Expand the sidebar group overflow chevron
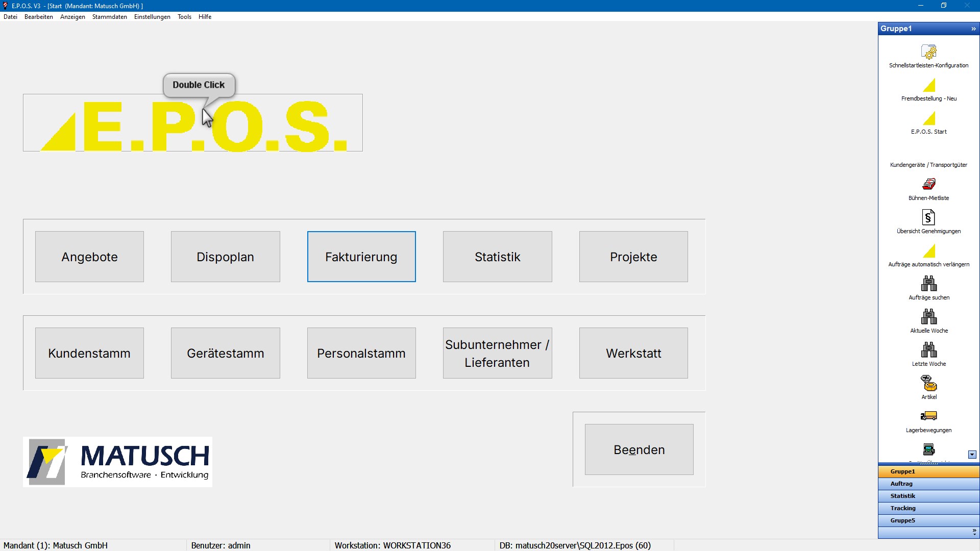The image size is (980, 551). pyautogui.click(x=974, y=532)
